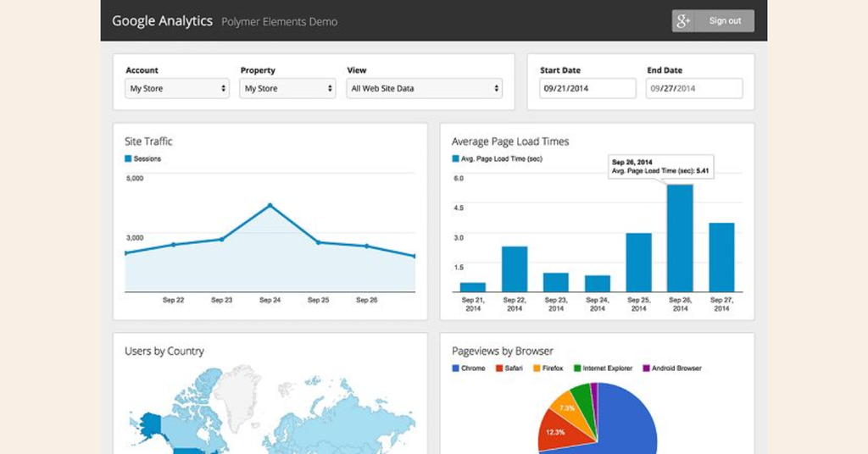
Task: Click the End Date field 09/27/2014
Action: tap(694, 88)
